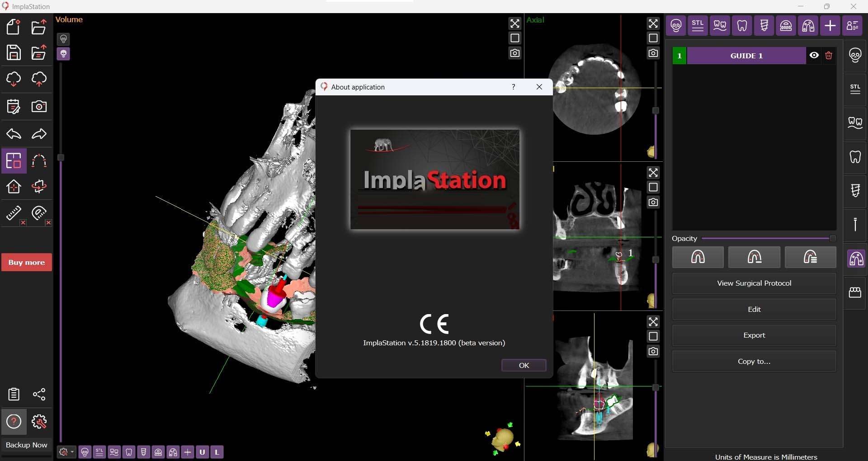Delete Guide 1 using the red trash icon
This screenshot has width=868, height=461.
coord(829,56)
